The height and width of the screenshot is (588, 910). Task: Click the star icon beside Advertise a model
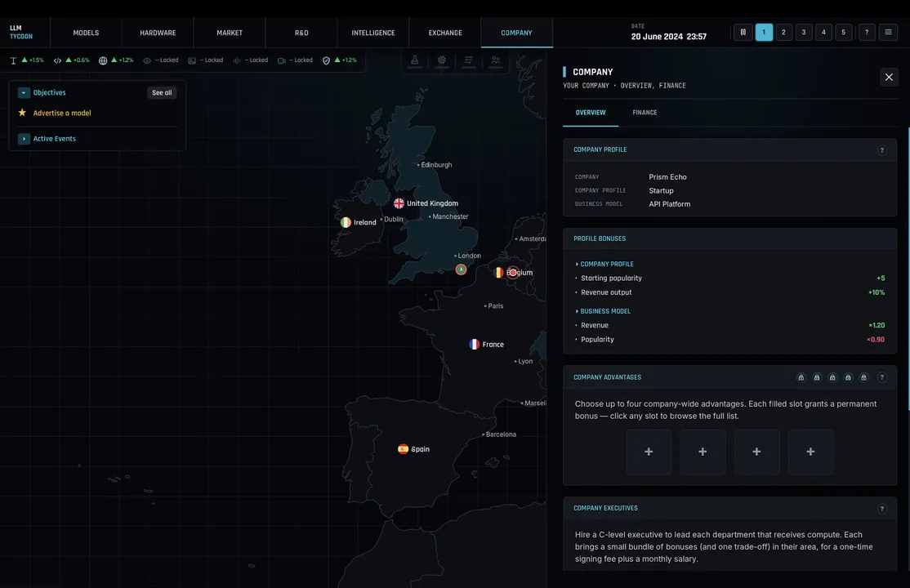[22, 113]
